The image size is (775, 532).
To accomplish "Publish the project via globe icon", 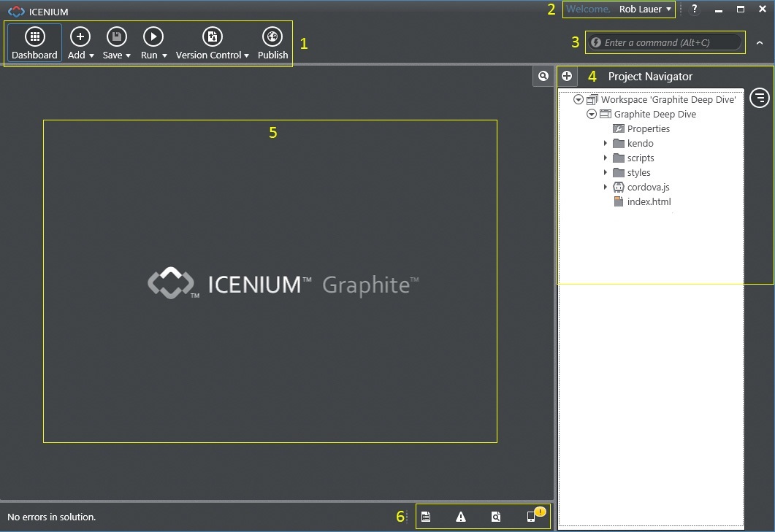I will click(272, 36).
